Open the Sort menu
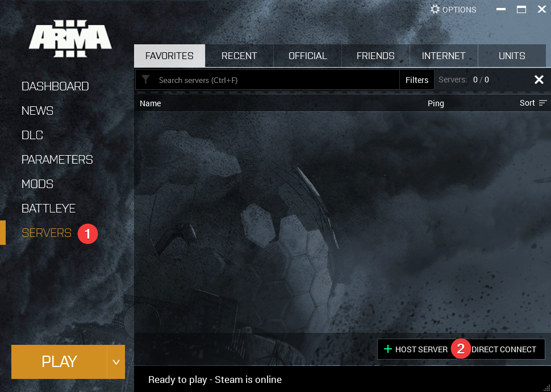Screen dimensions: 551x392 [x=533, y=103]
